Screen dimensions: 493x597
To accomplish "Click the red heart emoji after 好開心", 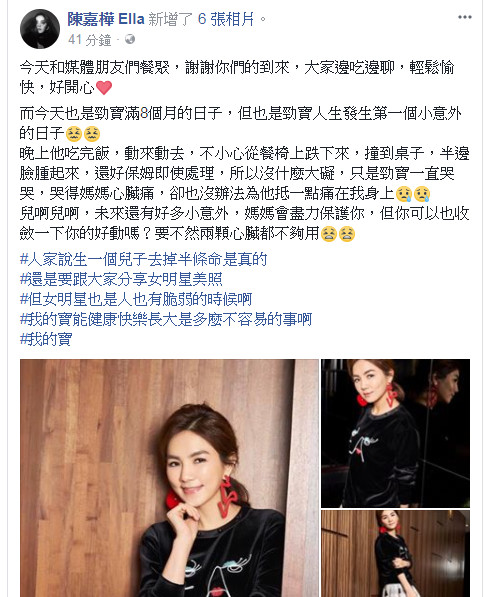I will tap(104, 88).
